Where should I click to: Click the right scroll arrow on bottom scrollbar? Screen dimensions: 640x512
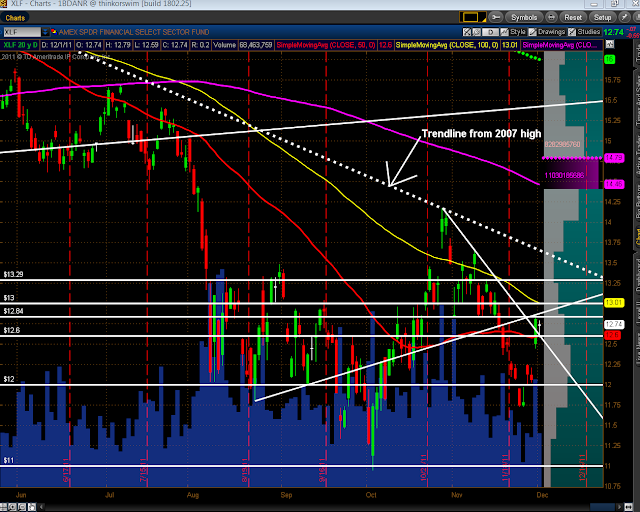tap(620, 507)
